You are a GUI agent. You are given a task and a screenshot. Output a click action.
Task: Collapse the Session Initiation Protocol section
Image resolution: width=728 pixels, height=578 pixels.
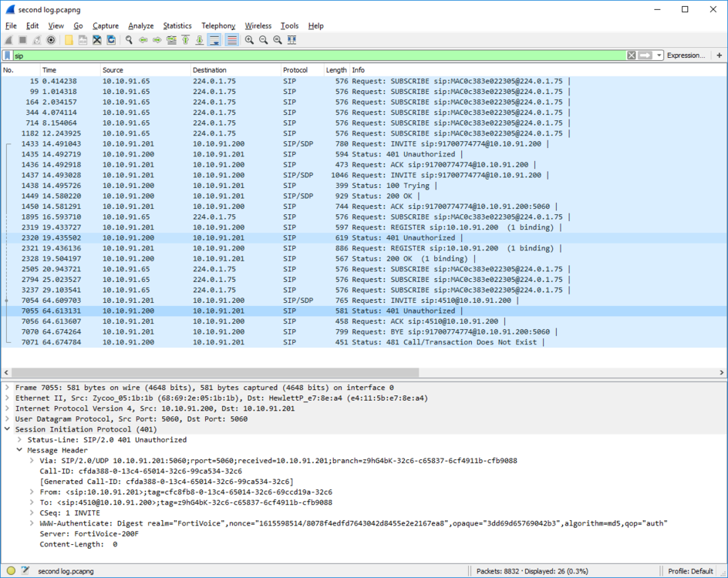(7, 429)
